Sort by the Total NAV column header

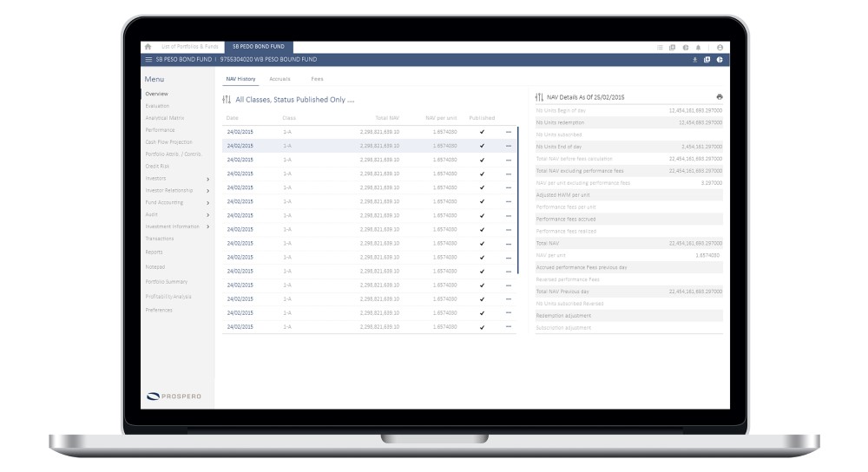[387, 118]
